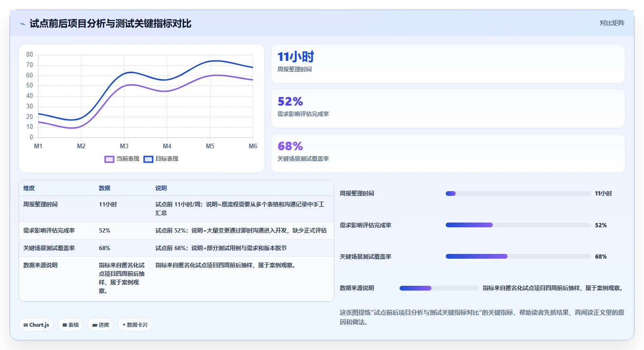Viewport: 644px width, 350px height.
Task: Select the Chart.js tag chip
Action: 36,325
